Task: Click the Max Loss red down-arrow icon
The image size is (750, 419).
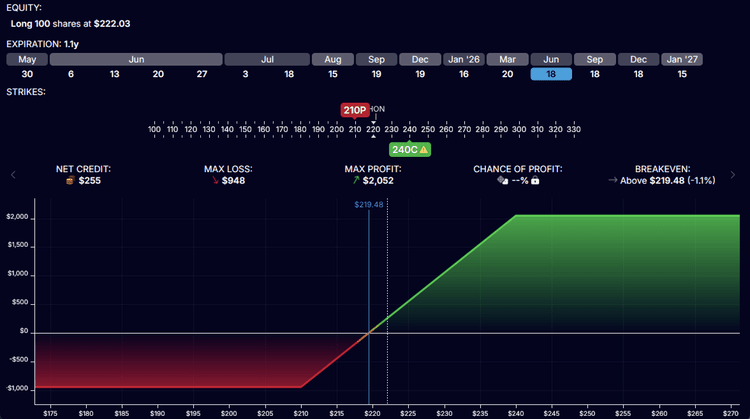Action: pyautogui.click(x=215, y=180)
